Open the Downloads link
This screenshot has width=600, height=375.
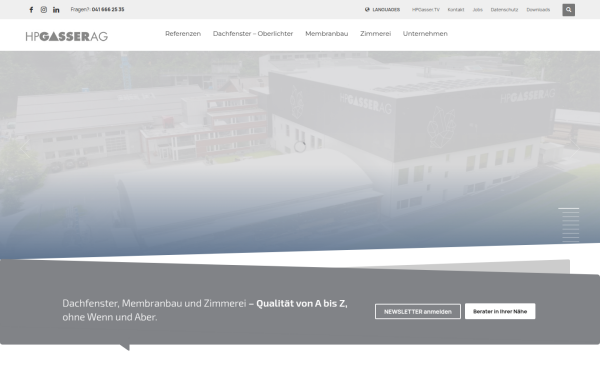(538, 10)
